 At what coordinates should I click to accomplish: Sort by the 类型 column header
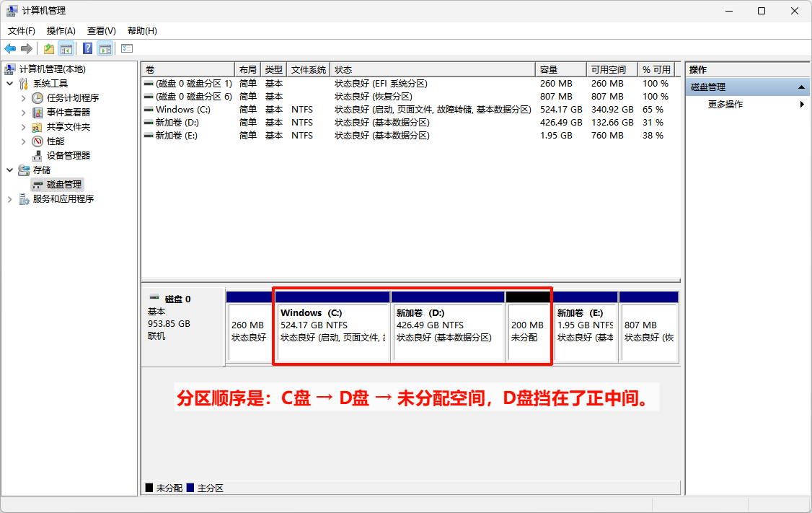coord(274,69)
